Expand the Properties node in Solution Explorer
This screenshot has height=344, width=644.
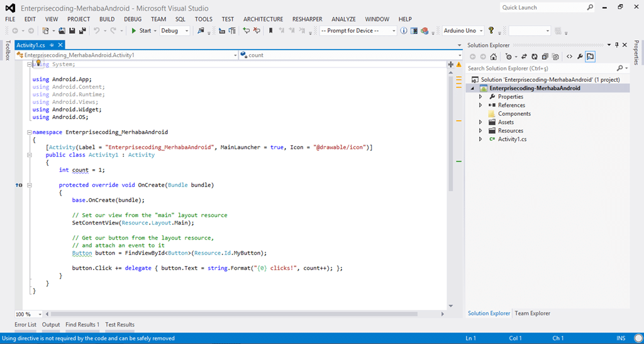[x=480, y=97]
